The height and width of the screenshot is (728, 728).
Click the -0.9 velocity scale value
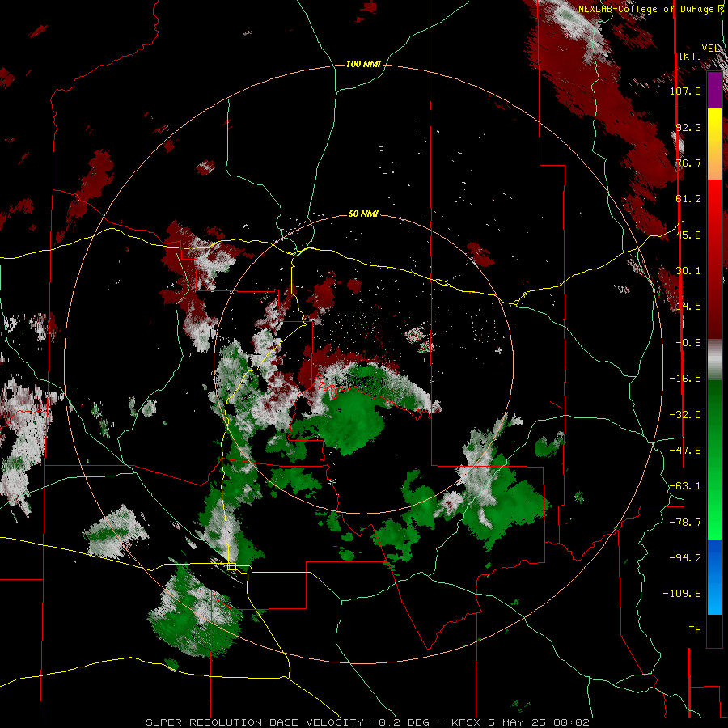click(688, 343)
